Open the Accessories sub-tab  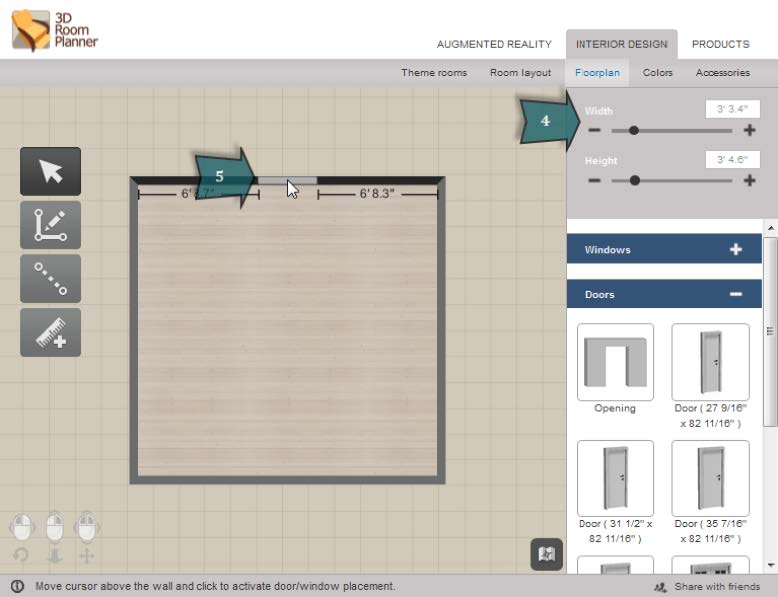723,72
